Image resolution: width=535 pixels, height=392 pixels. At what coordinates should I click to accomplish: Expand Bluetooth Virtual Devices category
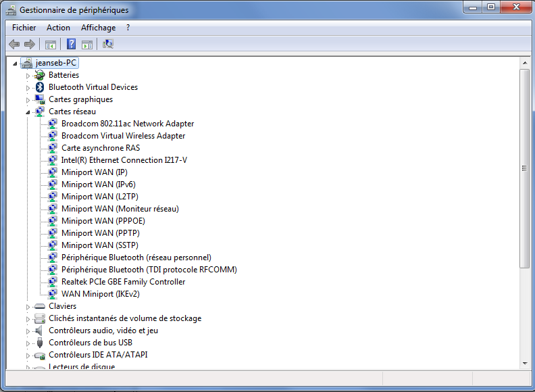[28, 88]
